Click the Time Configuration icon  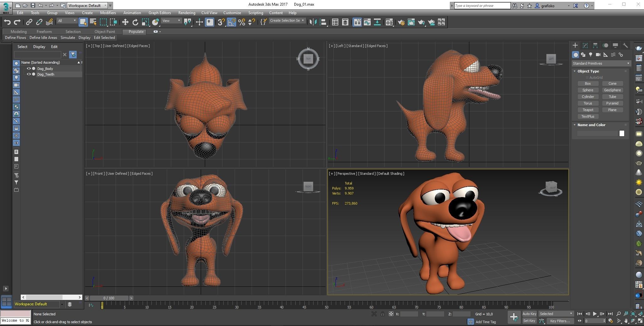click(x=610, y=321)
